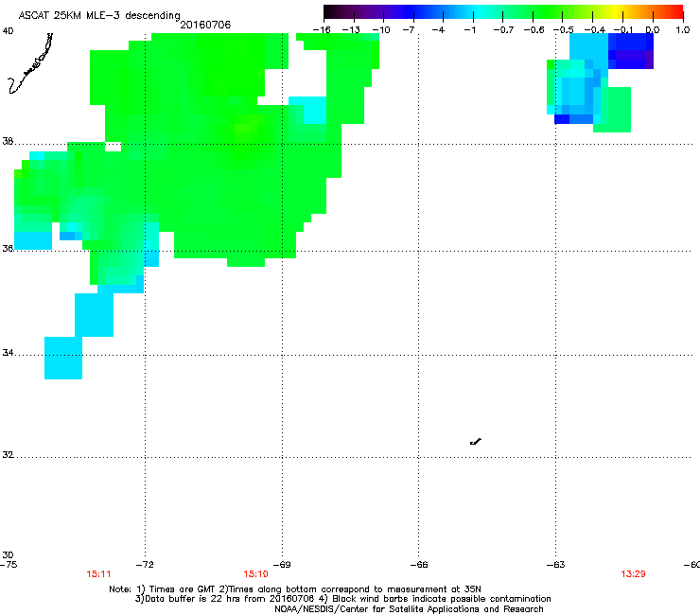This screenshot has width=700, height=615.
Task: Click the longitude label -72
Action: click(145, 565)
